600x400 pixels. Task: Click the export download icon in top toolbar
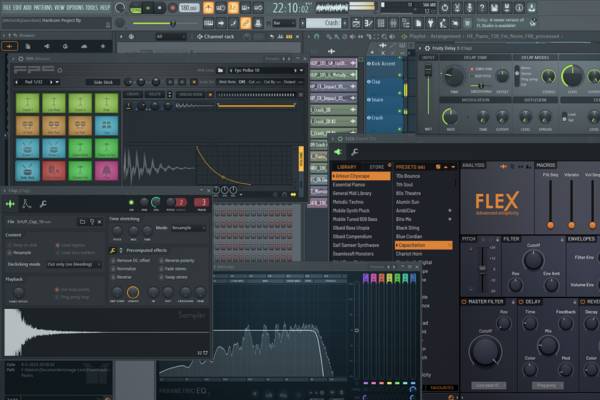[x=532, y=7]
